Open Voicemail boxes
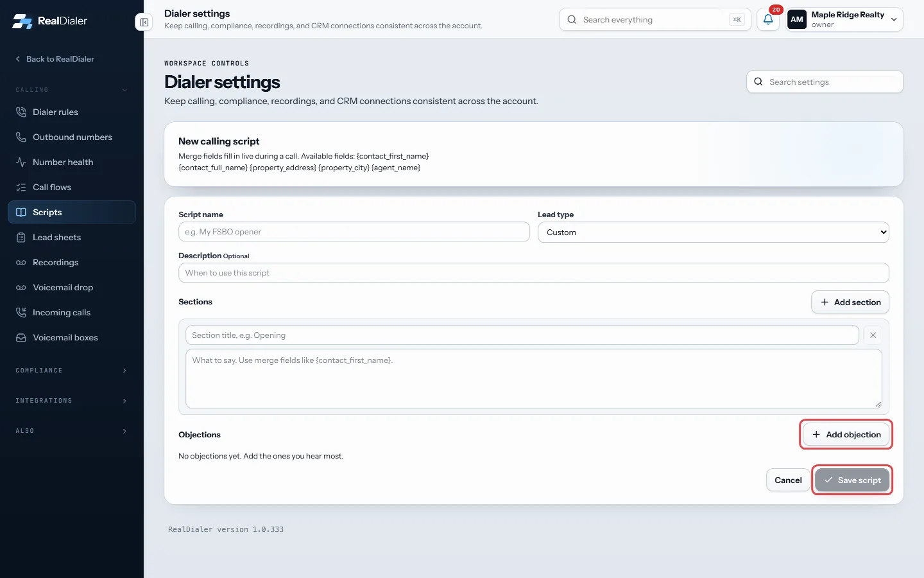This screenshot has width=924, height=578. tap(72, 337)
